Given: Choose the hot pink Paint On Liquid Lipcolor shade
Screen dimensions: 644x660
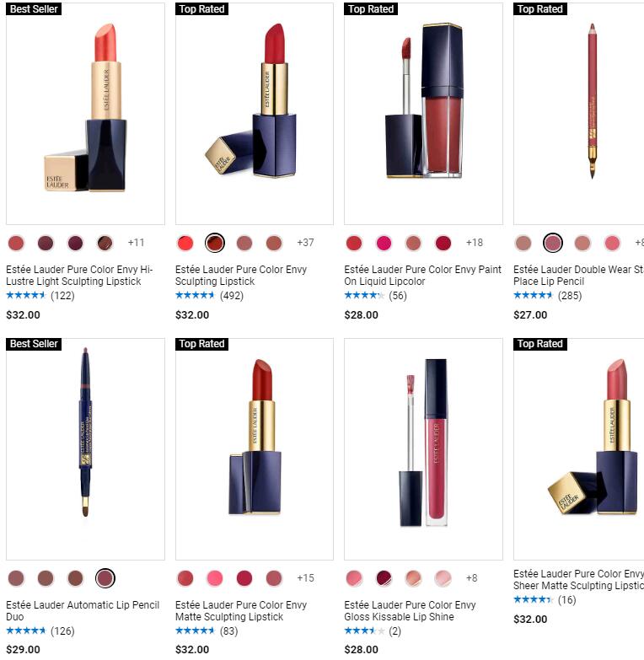Looking at the screenshot, I should [x=384, y=243].
